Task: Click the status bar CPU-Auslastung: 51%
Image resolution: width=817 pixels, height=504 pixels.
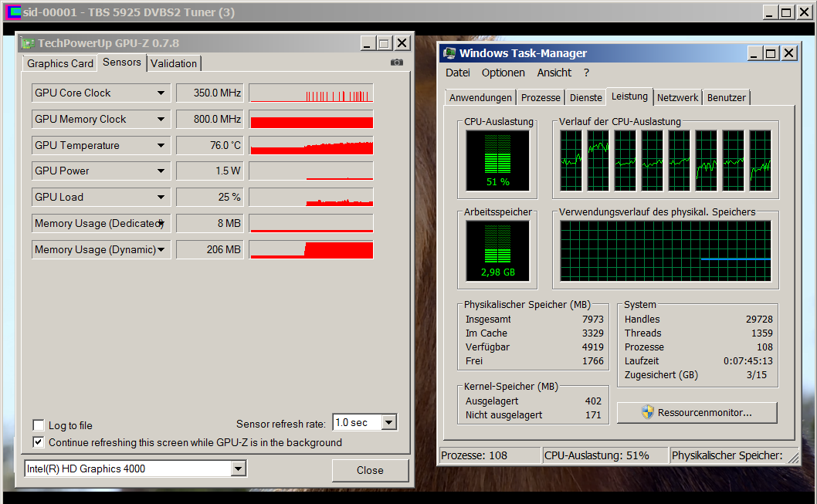Action: pyautogui.click(x=597, y=455)
